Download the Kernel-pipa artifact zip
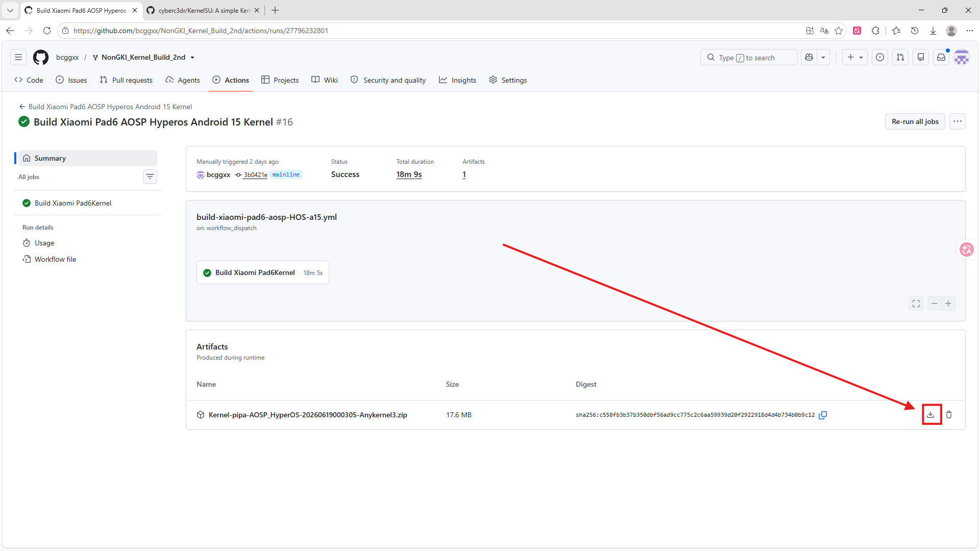This screenshot has width=980, height=551. pos(931,415)
